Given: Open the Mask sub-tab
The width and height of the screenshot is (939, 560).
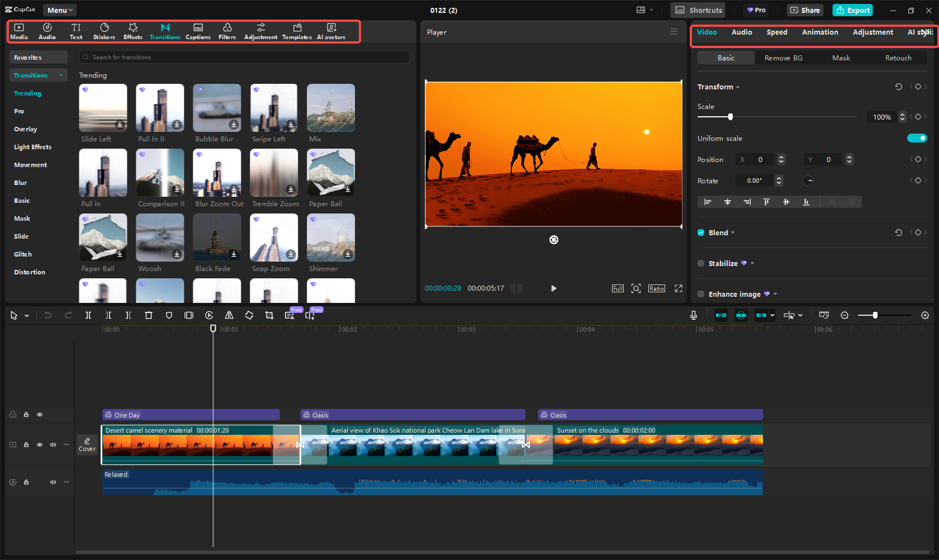Looking at the screenshot, I should pyautogui.click(x=841, y=58).
